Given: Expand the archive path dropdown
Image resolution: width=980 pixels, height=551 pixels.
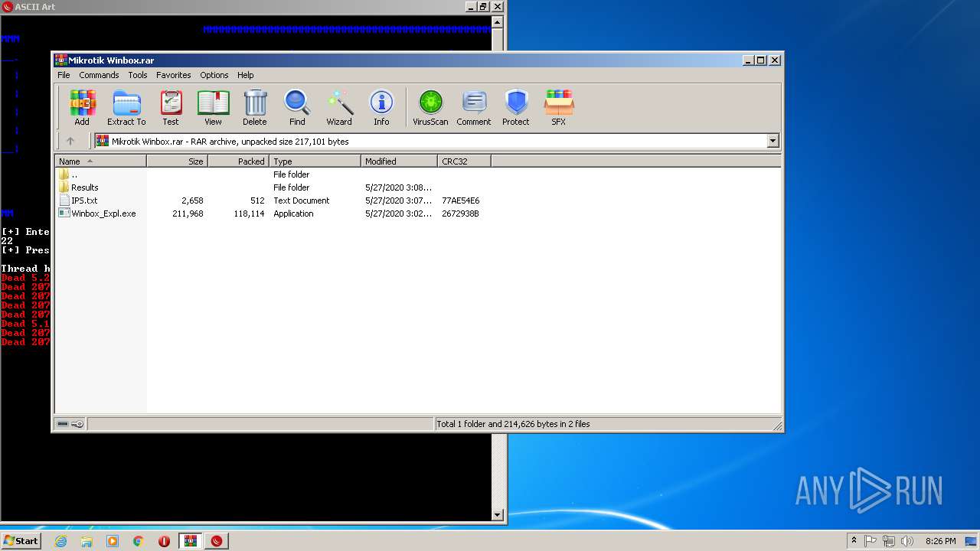Looking at the screenshot, I should point(773,141).
